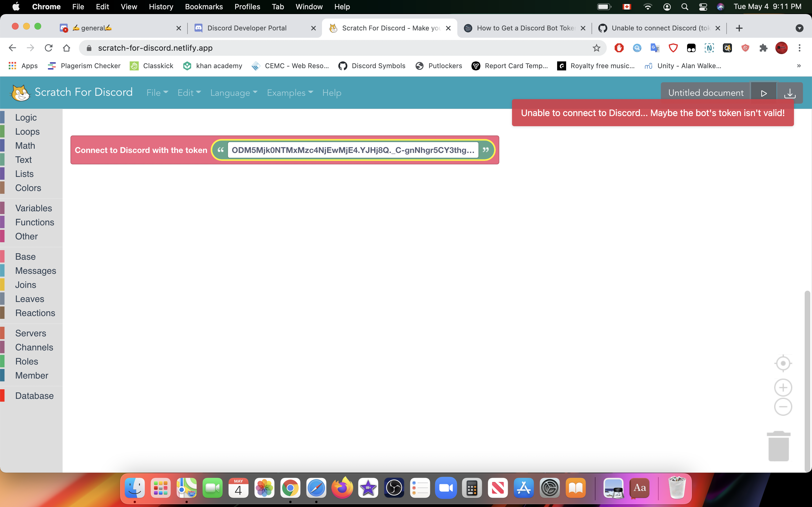Open the Language dropdown menu
Screen dimensions: 812x507
tap(233, 93)
